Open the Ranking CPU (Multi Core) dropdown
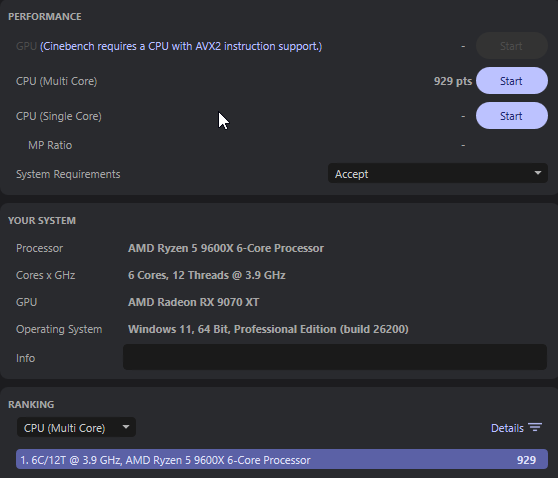 (76, 427)
